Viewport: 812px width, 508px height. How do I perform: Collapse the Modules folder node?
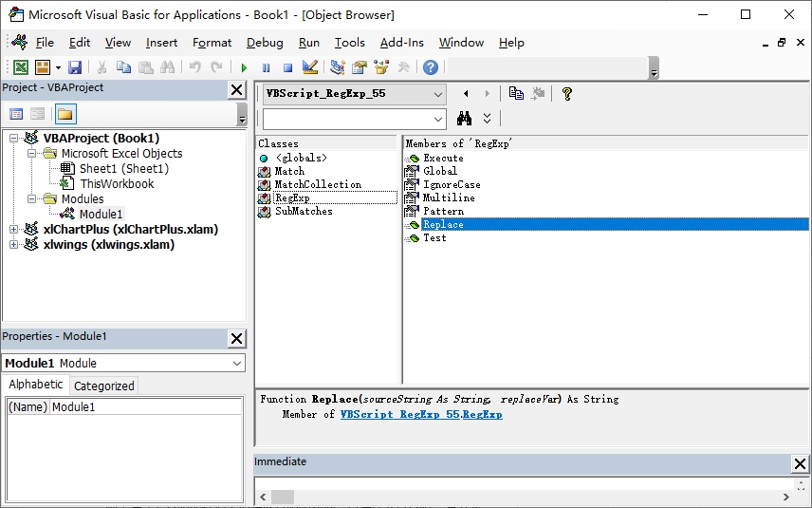[32, 199]
